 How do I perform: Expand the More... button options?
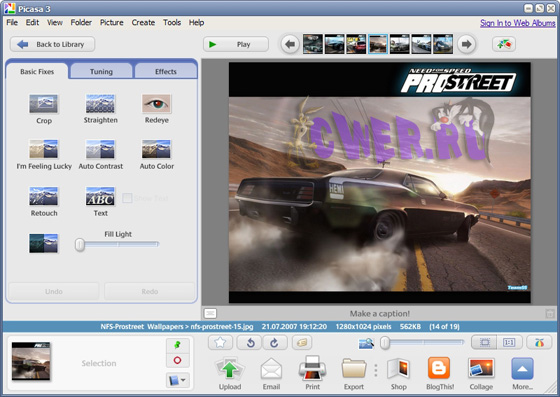[522, 374]
